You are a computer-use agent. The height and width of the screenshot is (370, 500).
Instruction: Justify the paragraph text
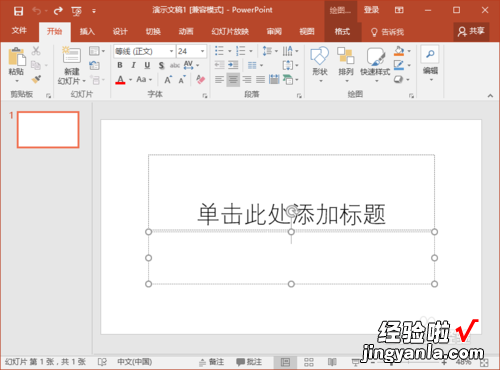click(x=260, y=80)
